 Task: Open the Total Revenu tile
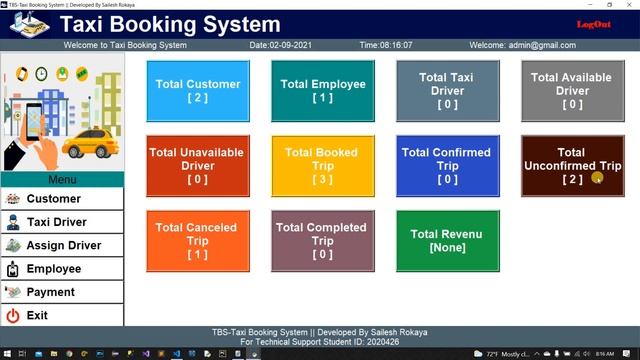click(448, 241)
